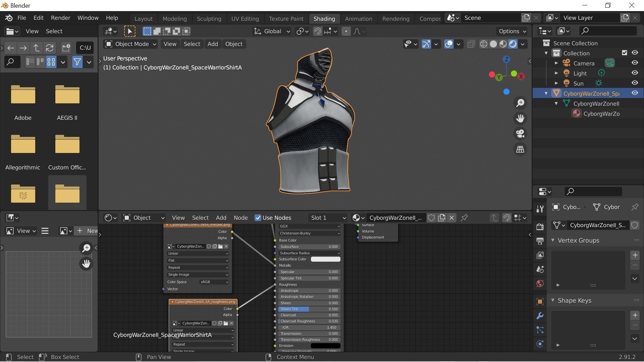Switch to orthographic grid view icon
This screenshot has width=644, height=362.
pyautogui.click(x=520, y=149)
